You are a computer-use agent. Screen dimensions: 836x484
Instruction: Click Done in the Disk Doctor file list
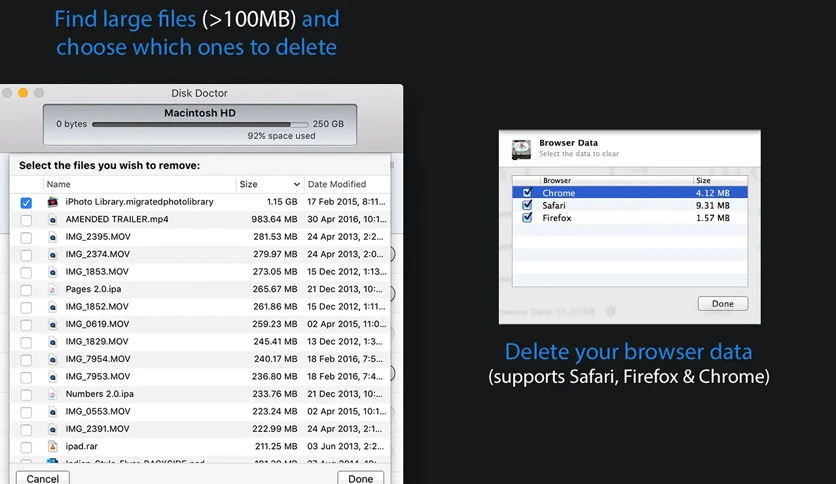[x=360, y=478]
